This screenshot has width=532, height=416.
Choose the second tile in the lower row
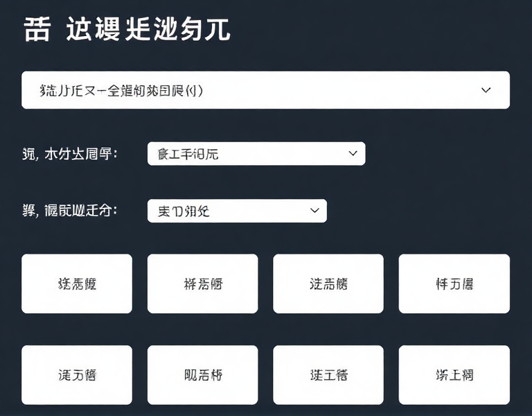tap(202, 375)
